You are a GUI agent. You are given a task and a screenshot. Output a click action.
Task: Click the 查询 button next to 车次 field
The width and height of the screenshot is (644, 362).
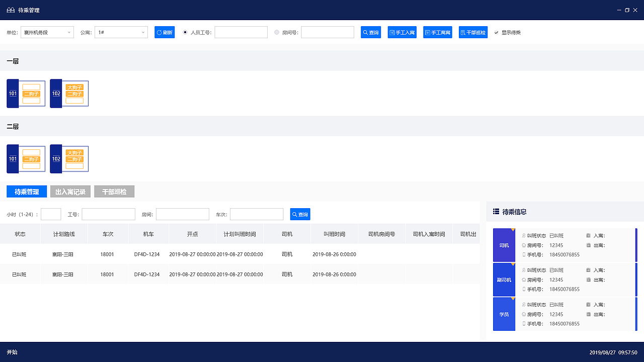300,214
